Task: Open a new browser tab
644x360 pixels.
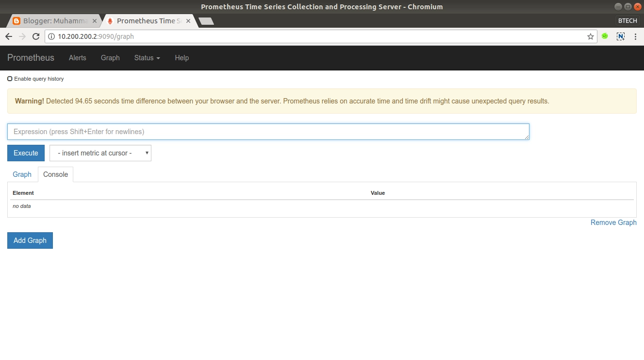Action: coord(206,21)
